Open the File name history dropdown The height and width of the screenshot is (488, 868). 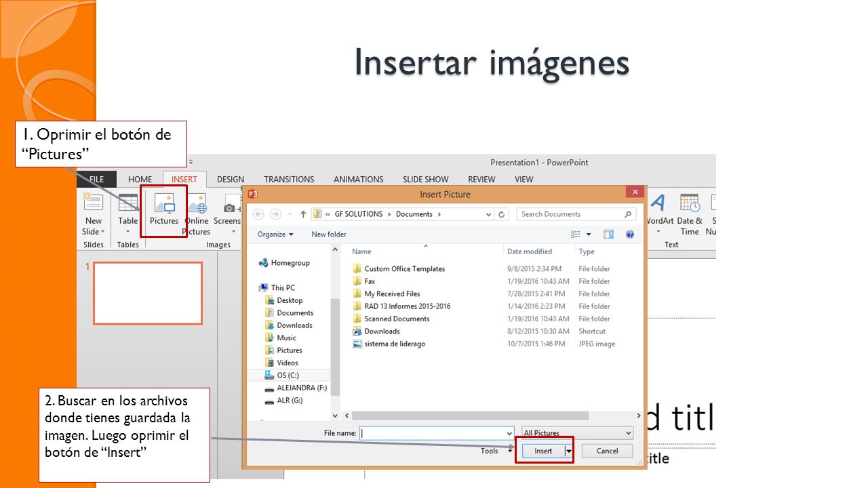509,433
